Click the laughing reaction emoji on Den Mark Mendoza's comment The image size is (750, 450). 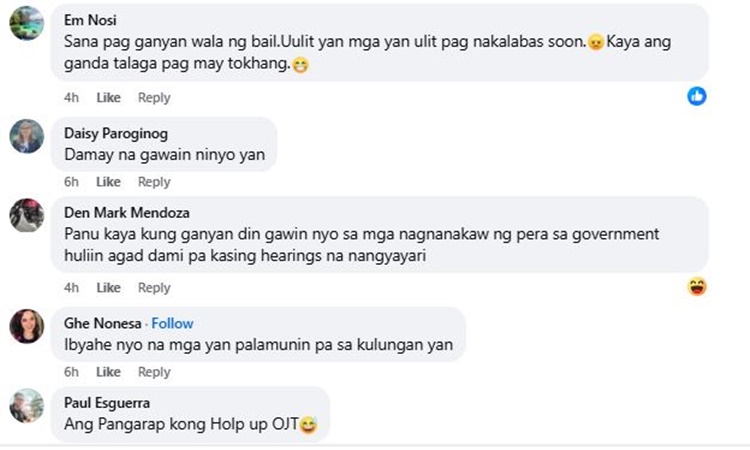pyautogui.click(x=697, y=286)
